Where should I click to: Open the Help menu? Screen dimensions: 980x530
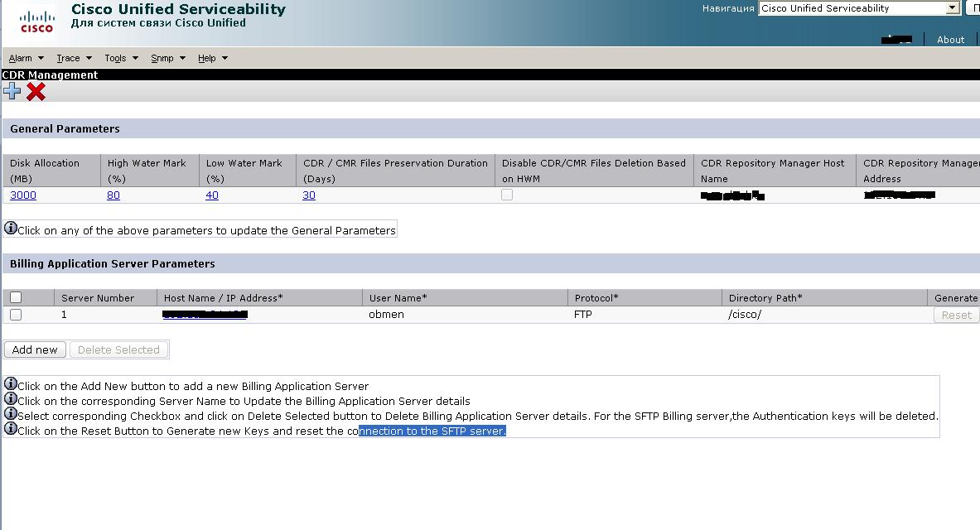pos(207,58)
